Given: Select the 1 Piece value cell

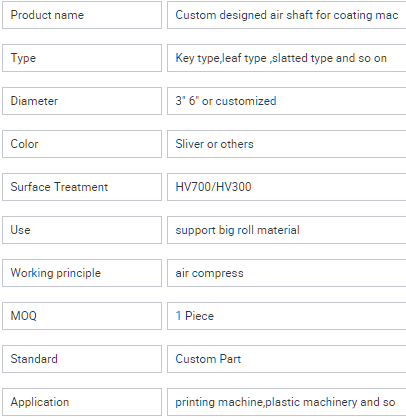Looking at the screenshot, I should [x=286, y=316].
